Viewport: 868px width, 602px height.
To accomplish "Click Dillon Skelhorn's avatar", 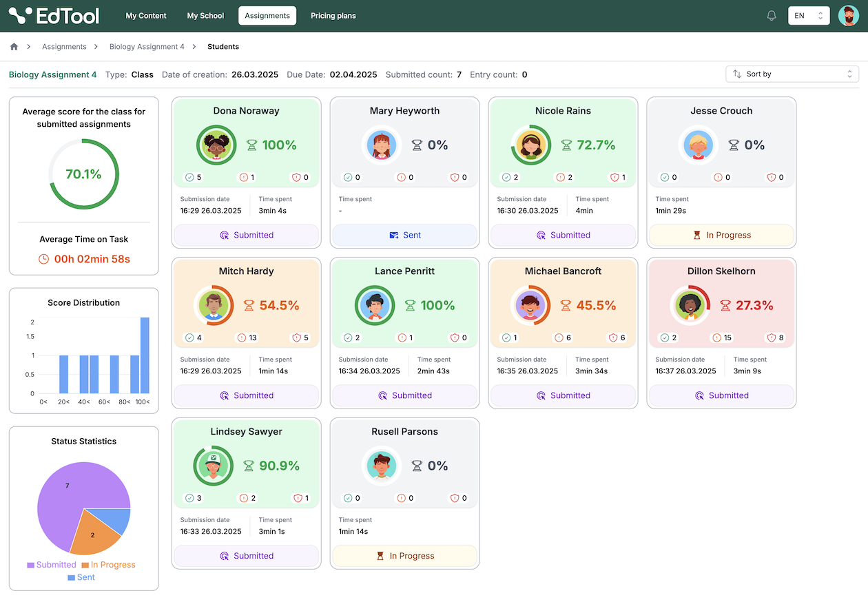I will [x=690, y=305].
